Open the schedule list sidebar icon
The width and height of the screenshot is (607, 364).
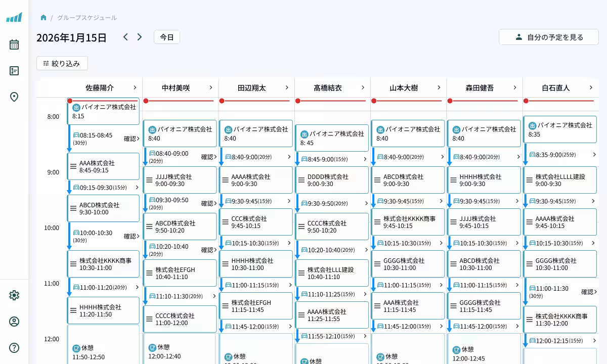14,71
